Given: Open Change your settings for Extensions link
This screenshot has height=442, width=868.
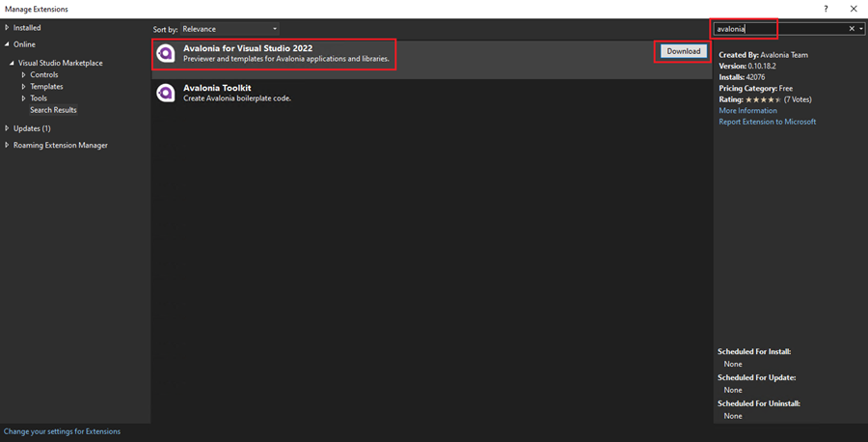Looking at the screenshot, I should (x=62, y=431).
